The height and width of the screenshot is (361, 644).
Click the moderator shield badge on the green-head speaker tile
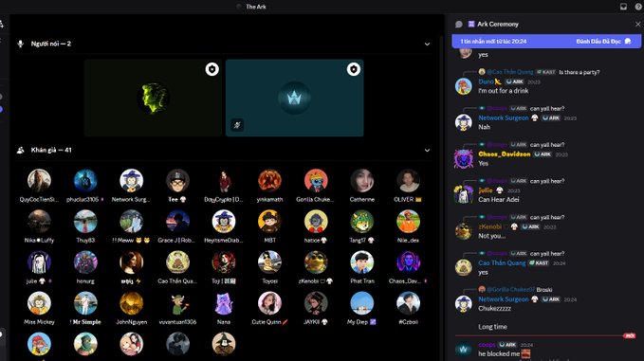click(x=212, y=69)
